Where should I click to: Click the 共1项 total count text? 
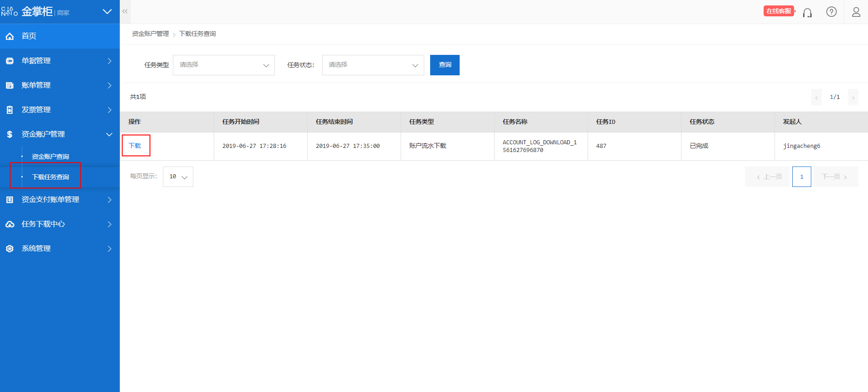click(x=138, y=97)
